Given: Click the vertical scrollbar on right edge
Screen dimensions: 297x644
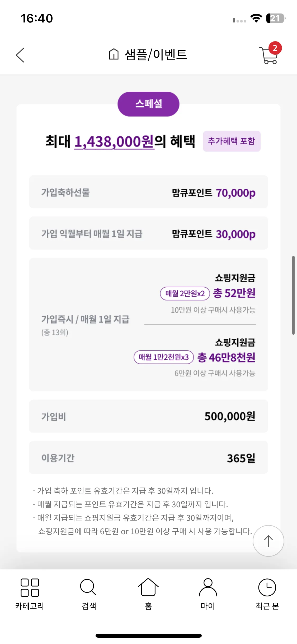Looking at the screenshot, I should (x=293, y=295).
